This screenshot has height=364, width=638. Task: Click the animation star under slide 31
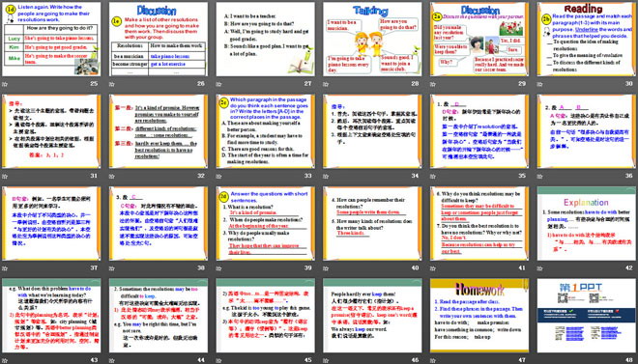tap(5, 177)
